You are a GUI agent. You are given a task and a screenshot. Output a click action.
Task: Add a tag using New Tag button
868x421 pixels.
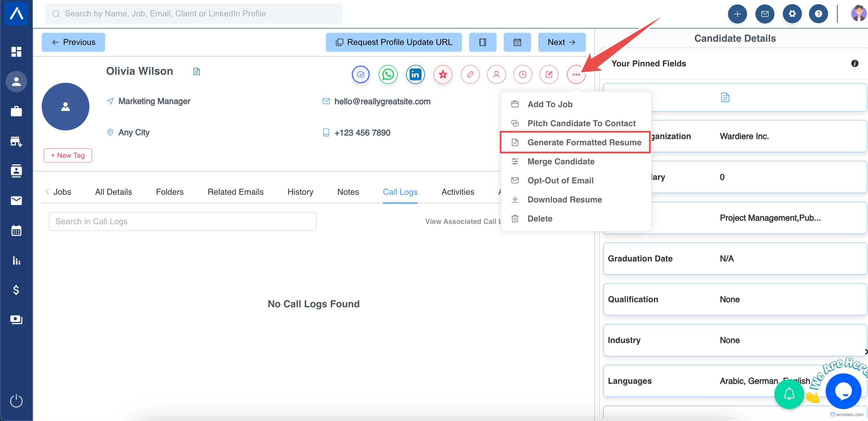(x=68, y=155)
